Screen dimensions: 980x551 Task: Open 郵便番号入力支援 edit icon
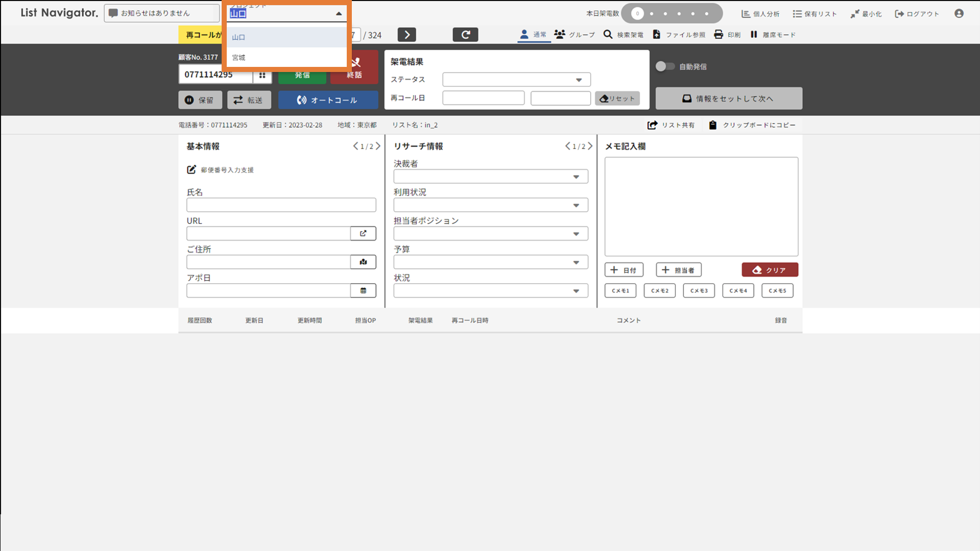coord(192,170)
